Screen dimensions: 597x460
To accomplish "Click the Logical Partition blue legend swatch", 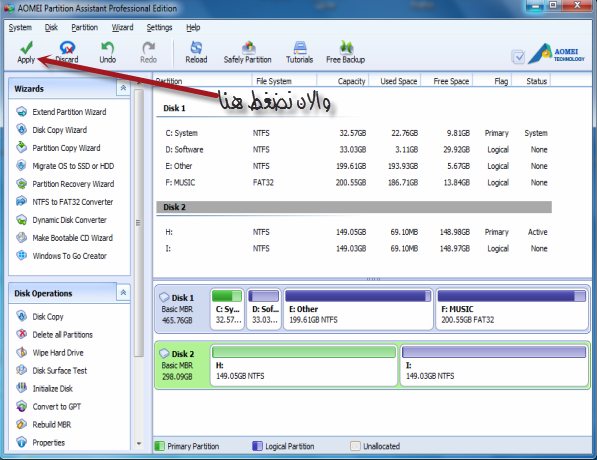I will (257, 446).
